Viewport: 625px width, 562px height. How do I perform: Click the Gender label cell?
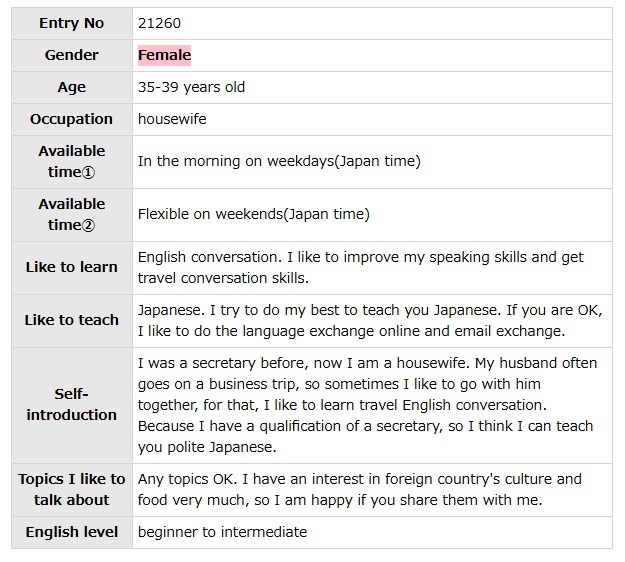[72, 55]
